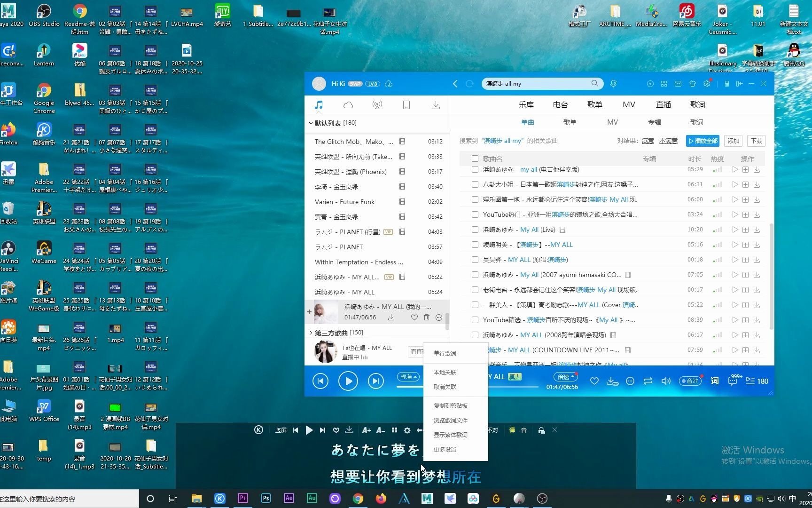Collapse the 默认列表 [180] playlist

(x=311, y=123)
